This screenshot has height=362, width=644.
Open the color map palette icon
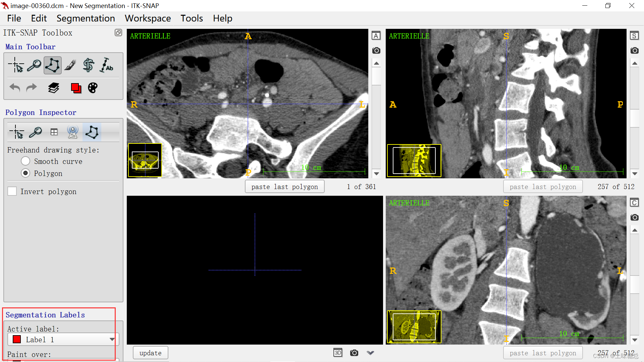[x=93, y=88]
